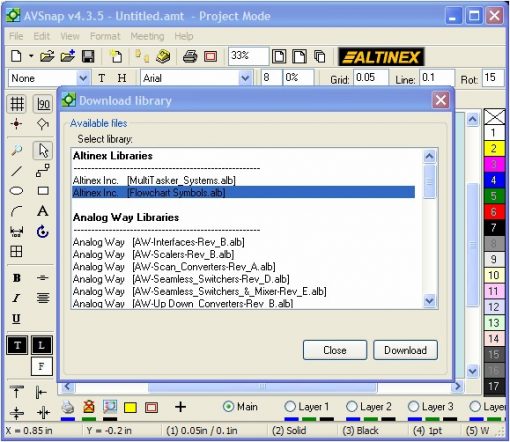This screenshot has height=442, width=510.
Task: Select the Main layer radio button
Action: pos(228,407)
